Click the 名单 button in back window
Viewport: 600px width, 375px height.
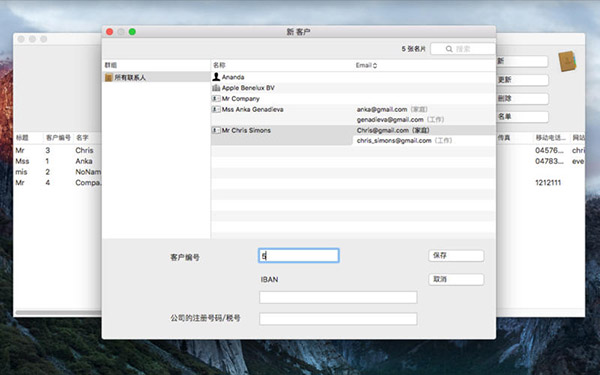[x=522, y=117]
